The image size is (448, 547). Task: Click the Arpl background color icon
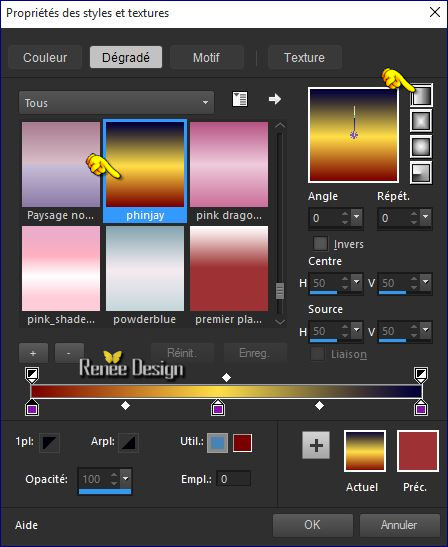tap(128, 443)
